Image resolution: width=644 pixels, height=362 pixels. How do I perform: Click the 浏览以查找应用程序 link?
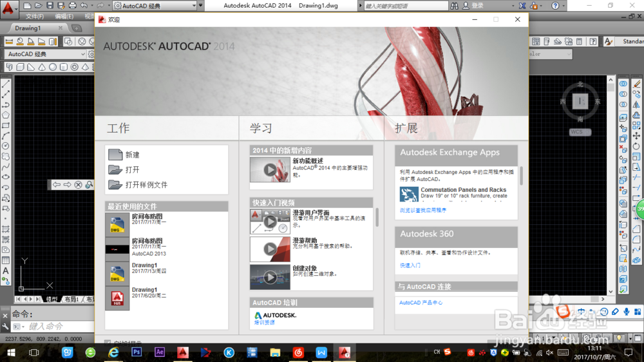[x=423, y=210]
